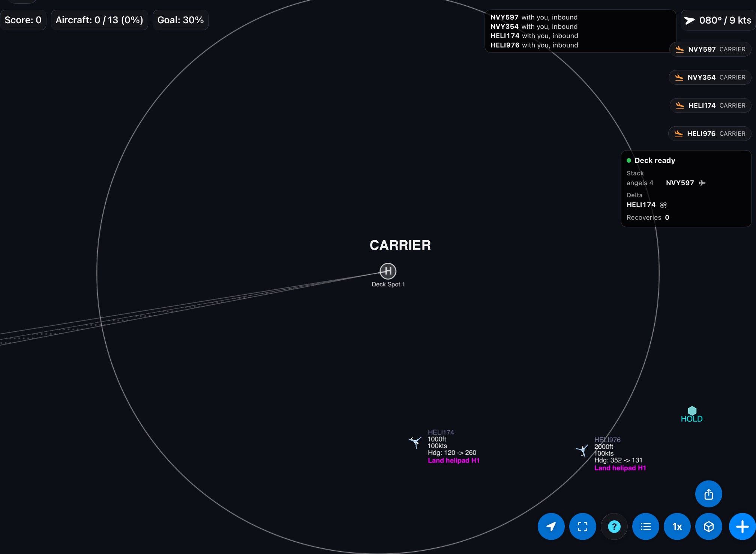Click the Recoveries 0 line
Screen dimensions: 756x554
point(648,217)
